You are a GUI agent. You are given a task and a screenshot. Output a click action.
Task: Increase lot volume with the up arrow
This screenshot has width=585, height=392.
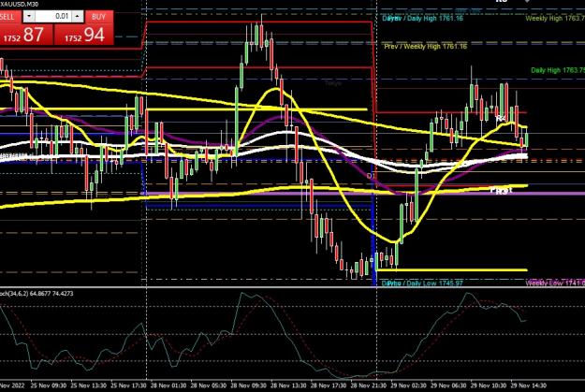pos(78,17)
